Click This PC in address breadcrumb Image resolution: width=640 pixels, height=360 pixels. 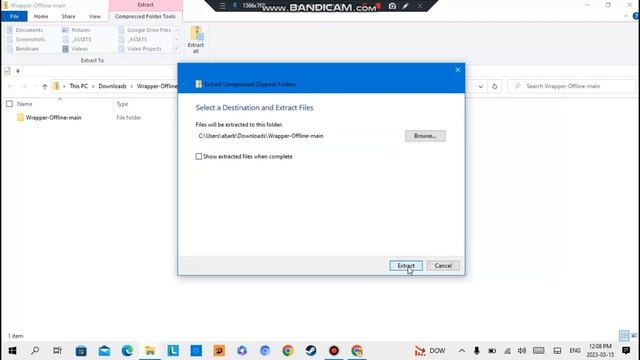point(78,86)
